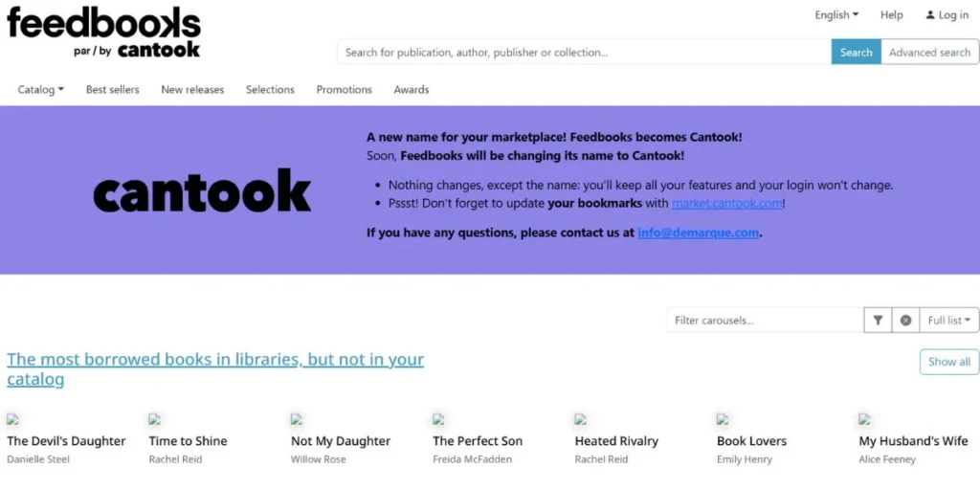Open the New releases page
The height and width of the screenshot is (490, 980).
[192, 90]
